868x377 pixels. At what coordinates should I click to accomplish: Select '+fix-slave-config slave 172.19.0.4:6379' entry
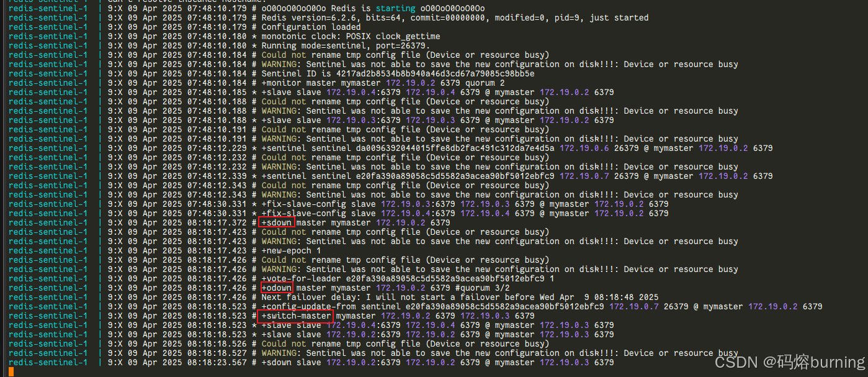coord(465,214)
